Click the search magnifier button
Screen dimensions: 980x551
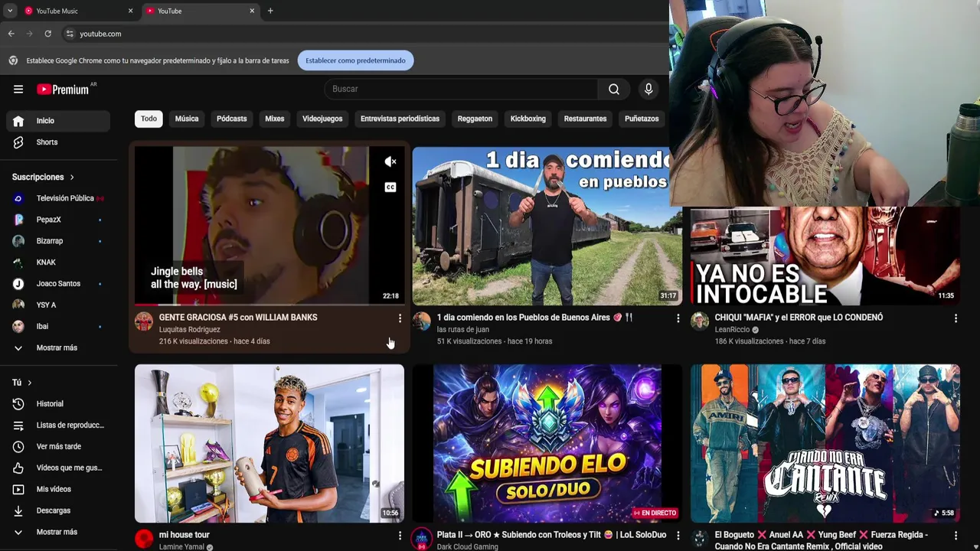[x=614, y=89]
